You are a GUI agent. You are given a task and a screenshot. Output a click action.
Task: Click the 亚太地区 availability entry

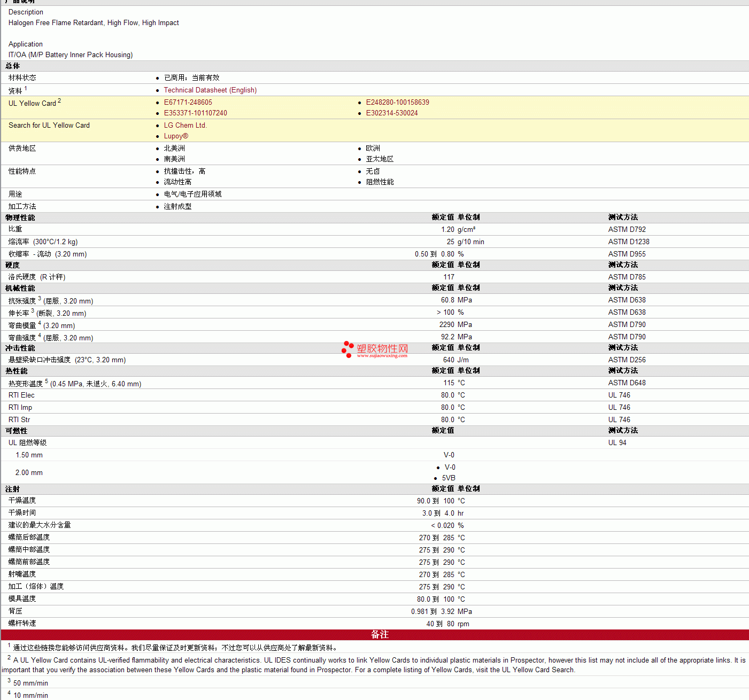point(380,159)
